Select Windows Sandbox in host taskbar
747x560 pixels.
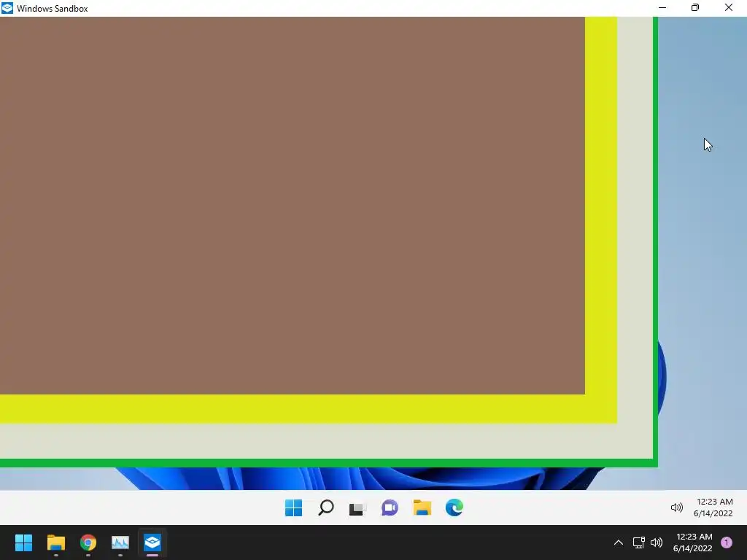point(152,542)
